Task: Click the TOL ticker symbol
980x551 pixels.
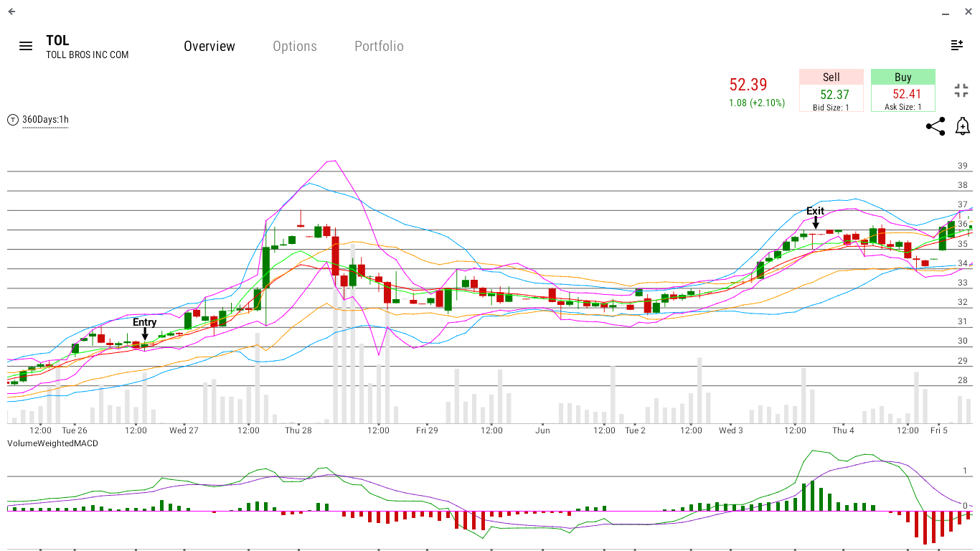Action: pyautogui.click(x=57, y=41)
